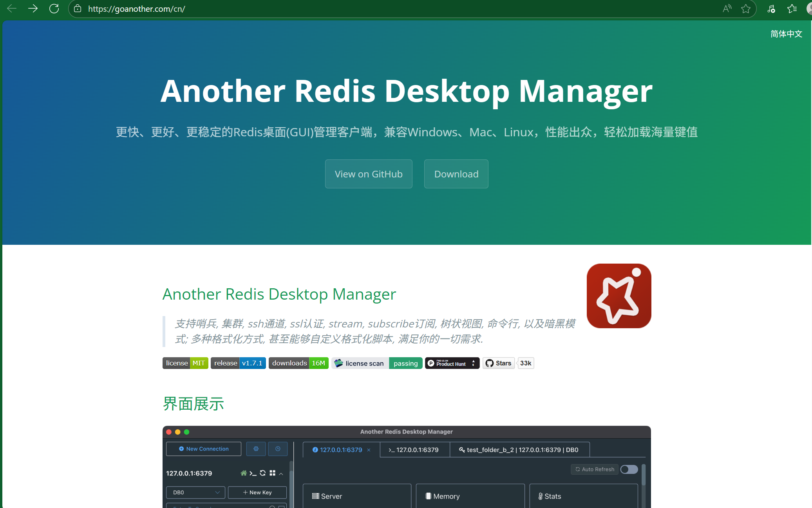Add page to favorites with star icon
Viewport: 812px width, 508px height.
click(x=746, y=9)
